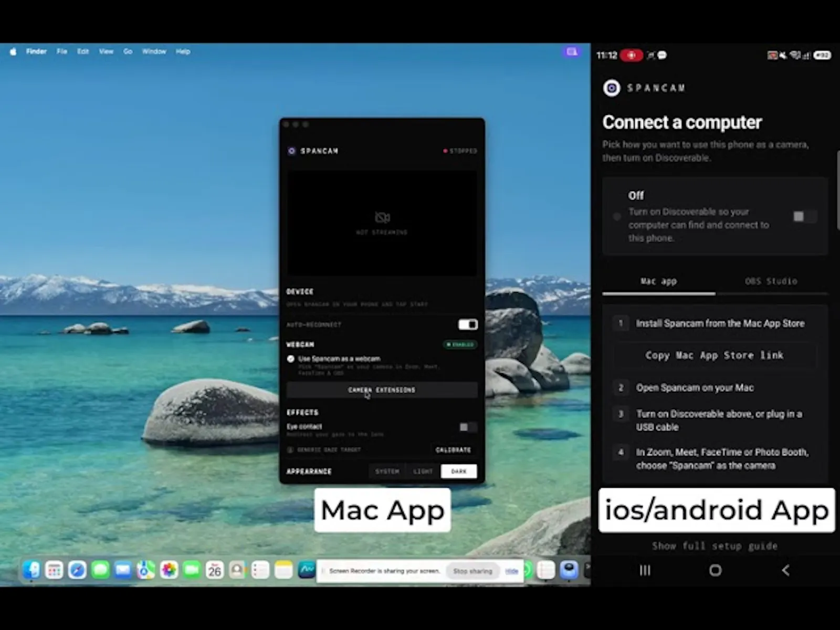Image resolution: width=840 pixels, height=630 pixels.
Task: Tap the red recording indicator in the phone status bar
Action: tap(632, 55)
